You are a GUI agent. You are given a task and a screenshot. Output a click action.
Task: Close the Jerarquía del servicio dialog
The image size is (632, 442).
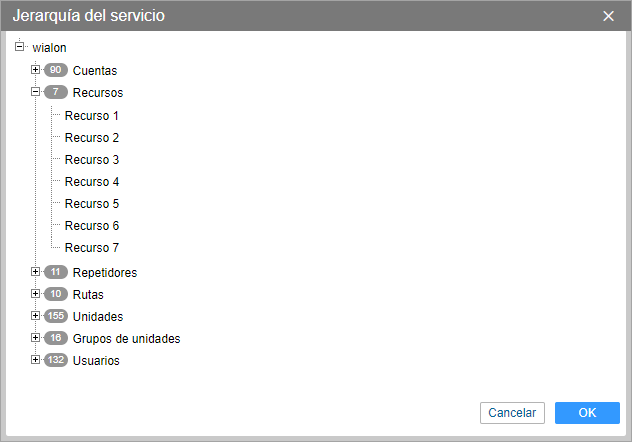pyautogui.click(x=609, y=16)
